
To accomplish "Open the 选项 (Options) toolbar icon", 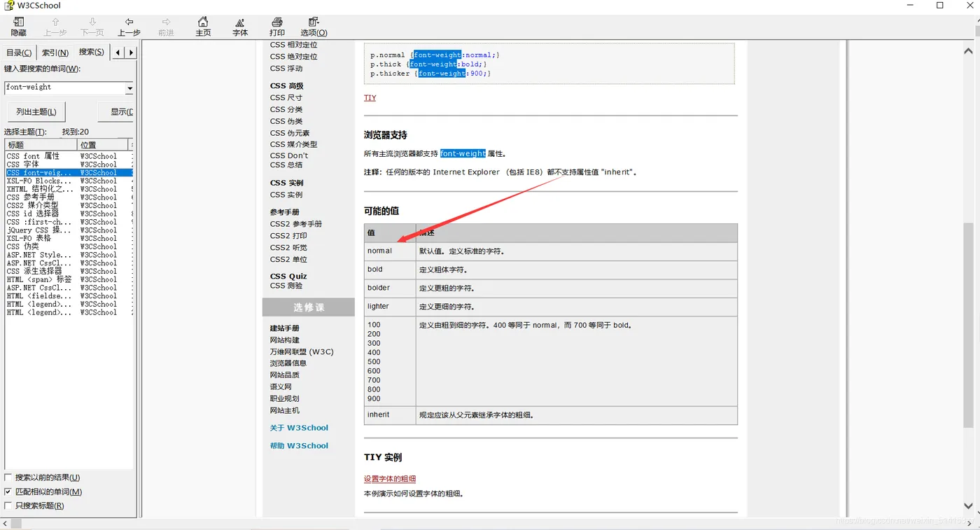I will tap(313, 27).
